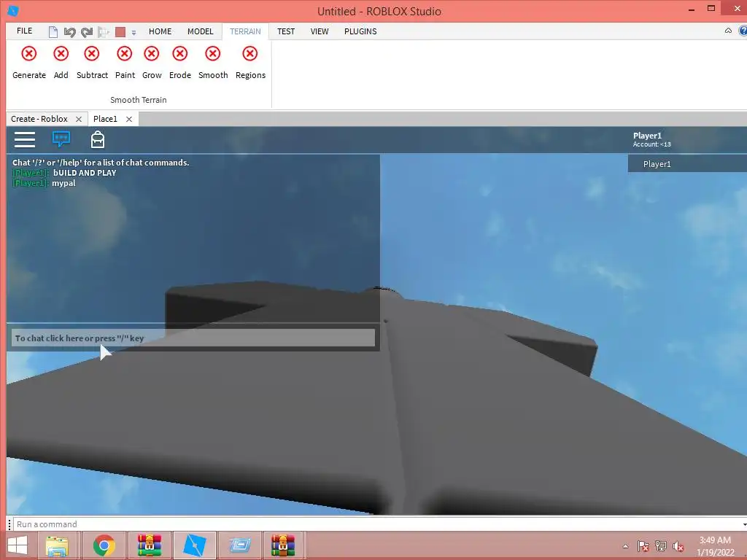Screen dimensions: 747x560
Task: Redo the last undone action
Action: tap(87, 32)
